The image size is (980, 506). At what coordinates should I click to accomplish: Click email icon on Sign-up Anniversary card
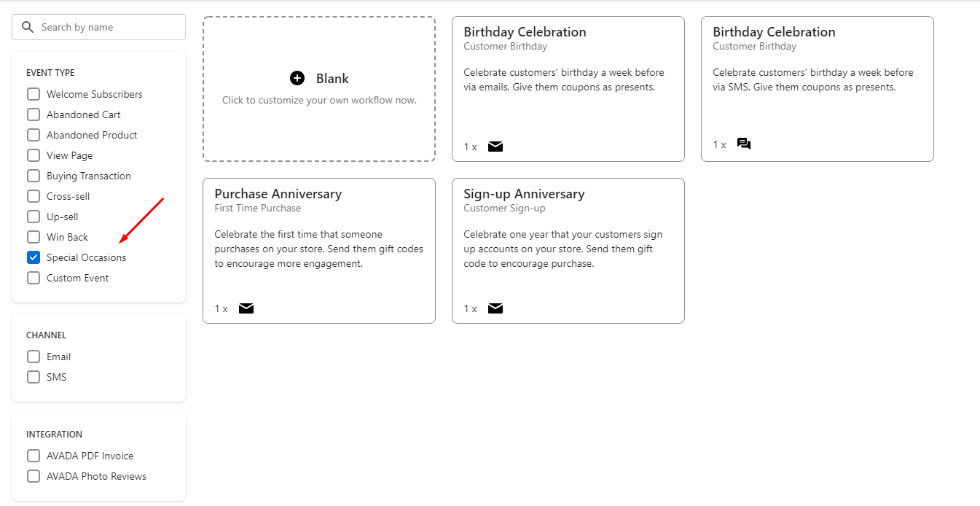tap(495, 308)
